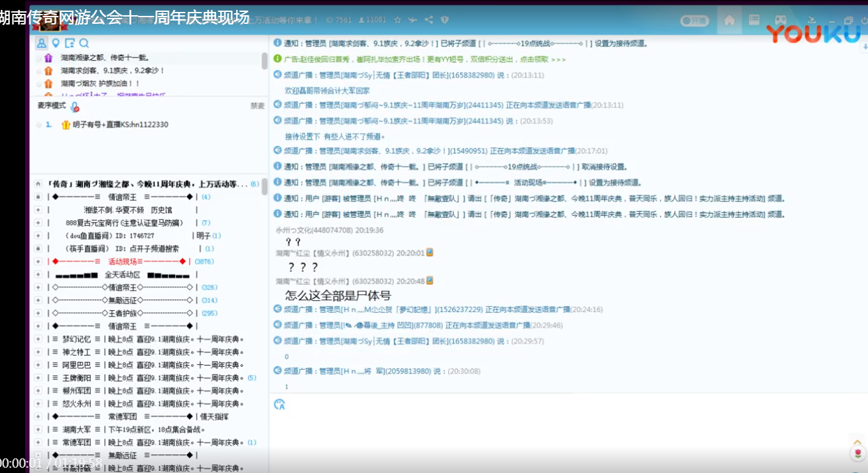Click the 禁麦 button
Viewport: 868px width, 473px height.
[x=257, y=106]
